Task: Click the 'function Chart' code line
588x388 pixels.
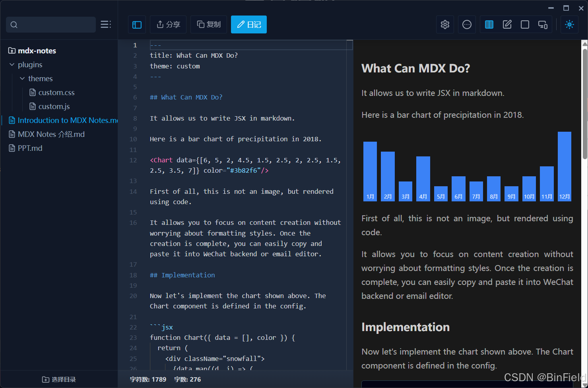Action: 222,337
